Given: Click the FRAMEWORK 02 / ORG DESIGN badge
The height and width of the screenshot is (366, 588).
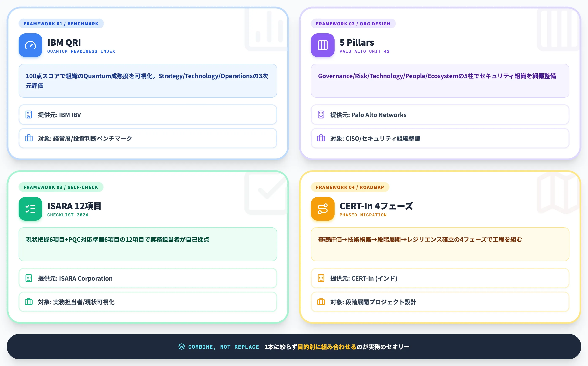Looking at the screenshot, I should 353,24.
